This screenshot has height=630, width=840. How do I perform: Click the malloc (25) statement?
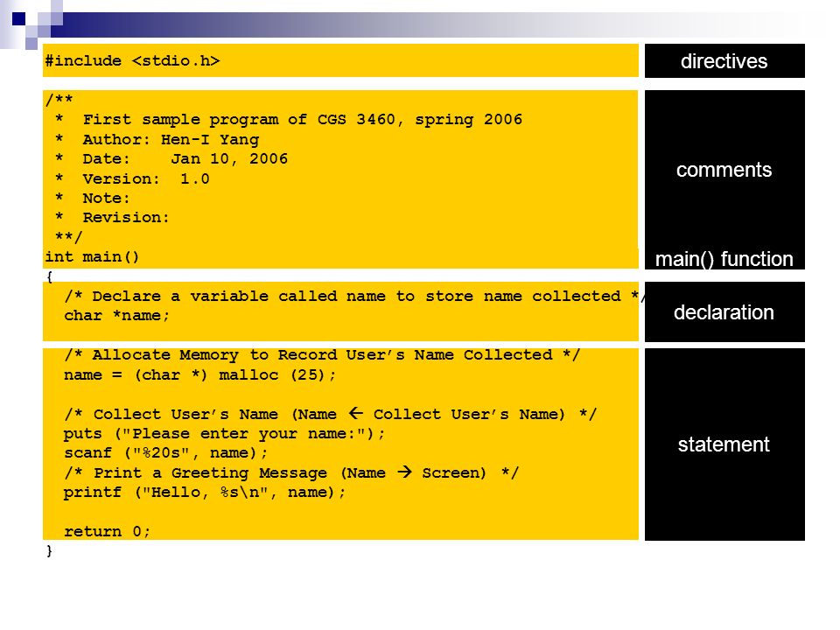(x=199, y=374)
